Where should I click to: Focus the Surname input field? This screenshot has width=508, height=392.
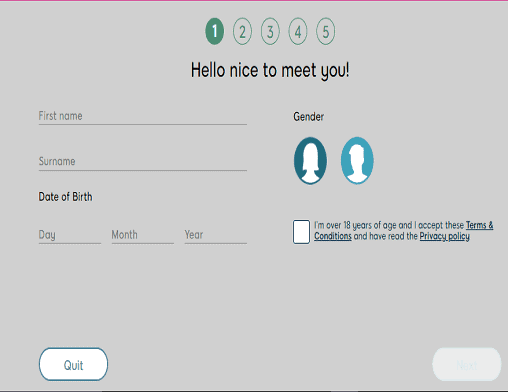coord(143,162)
